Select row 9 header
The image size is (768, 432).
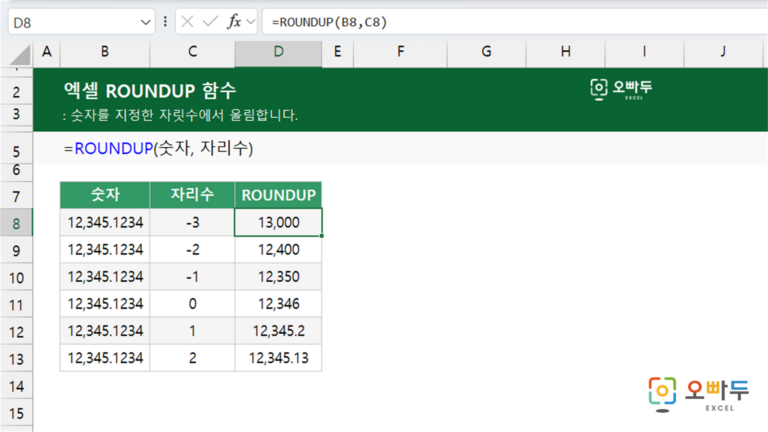pyautogui.click(x=16, y=251)
